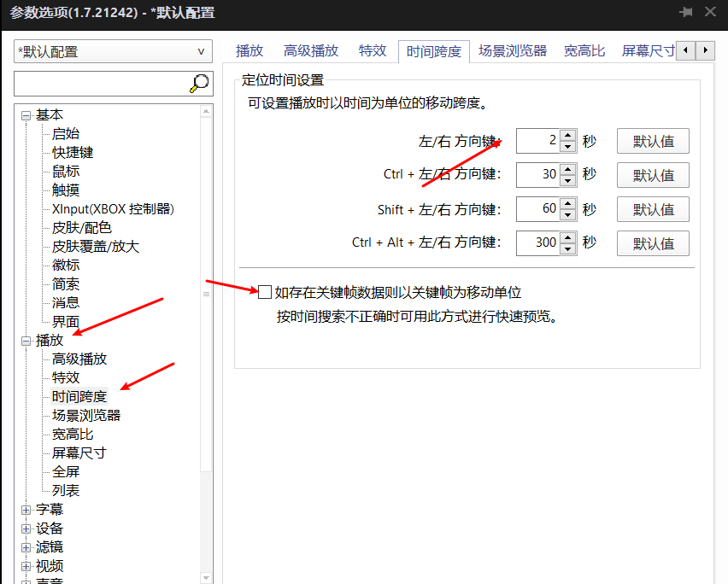
Task: Select XInput(XBOX 控制器) in the tree
Action: (113, 209)
